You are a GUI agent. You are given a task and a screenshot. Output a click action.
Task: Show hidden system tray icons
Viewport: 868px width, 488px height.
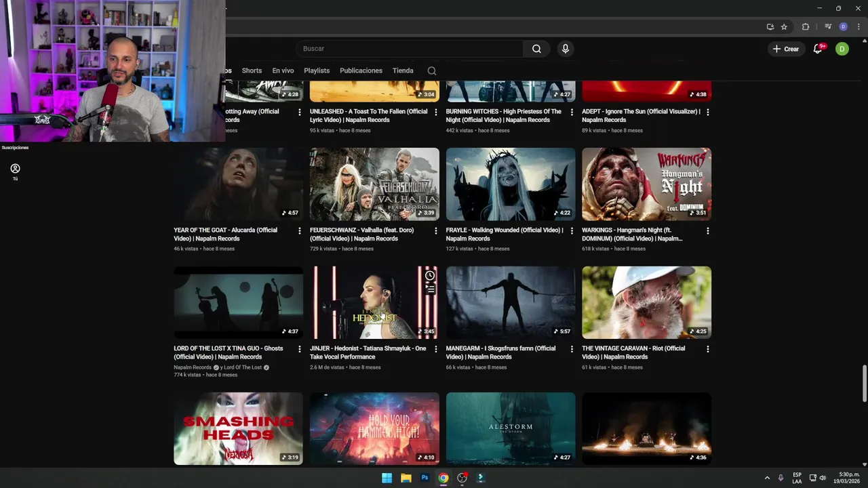coord(767,478)
